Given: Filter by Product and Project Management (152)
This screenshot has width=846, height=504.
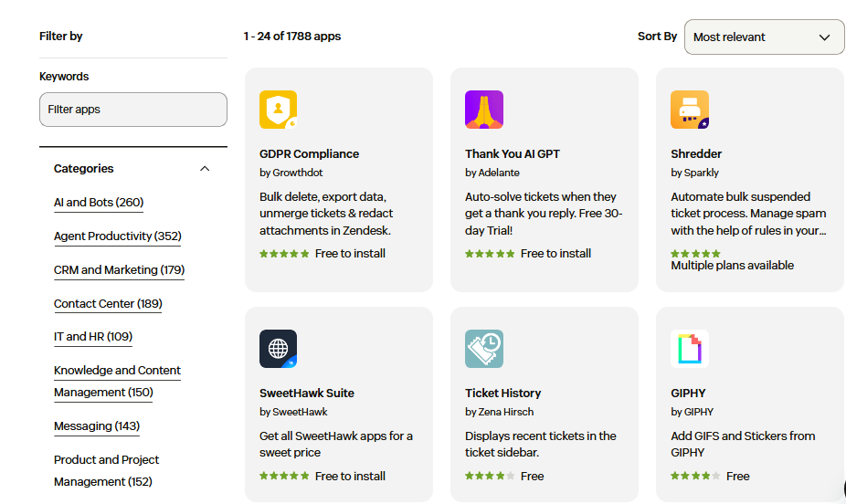Looking at the screenshot, I should (x=106, y=470).
